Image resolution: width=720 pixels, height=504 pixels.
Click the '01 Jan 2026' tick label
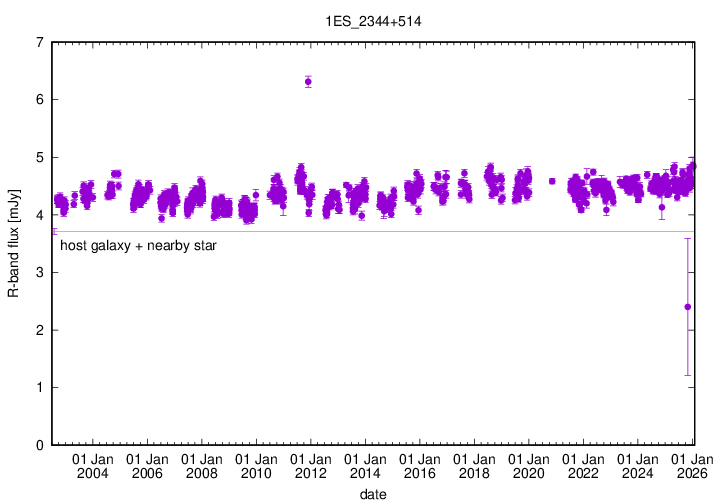[692, 466]
